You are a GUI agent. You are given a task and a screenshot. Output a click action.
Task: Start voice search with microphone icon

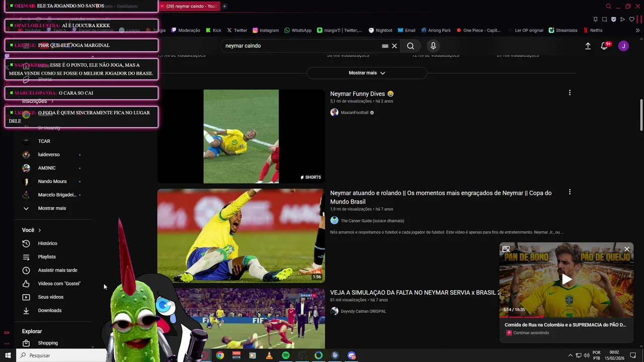click(x=433, y=46)
